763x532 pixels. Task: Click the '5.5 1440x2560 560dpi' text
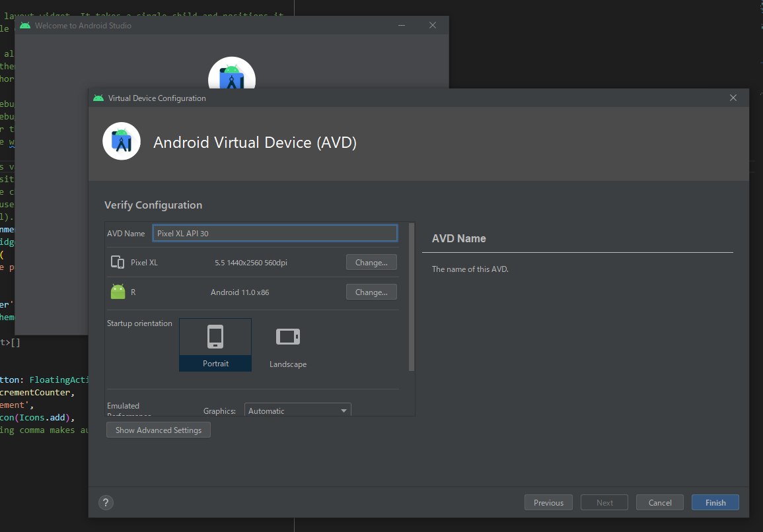(251, 263)
